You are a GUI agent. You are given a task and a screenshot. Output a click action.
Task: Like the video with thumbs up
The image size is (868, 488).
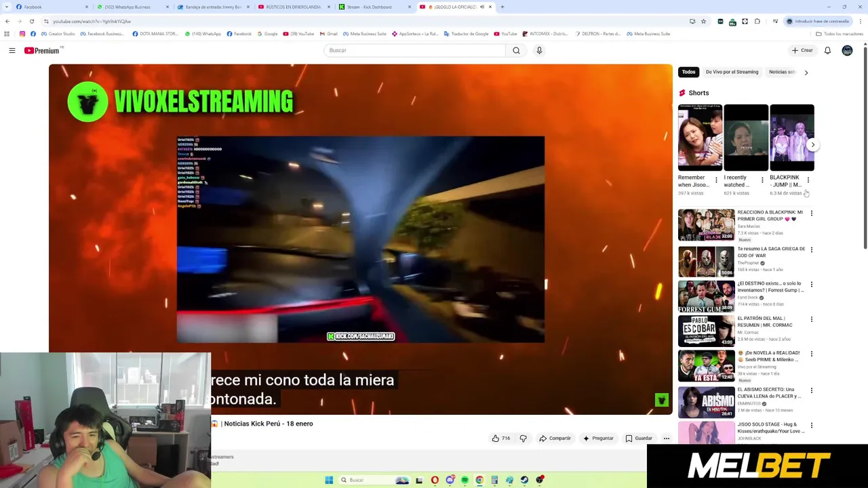point(501,439)
